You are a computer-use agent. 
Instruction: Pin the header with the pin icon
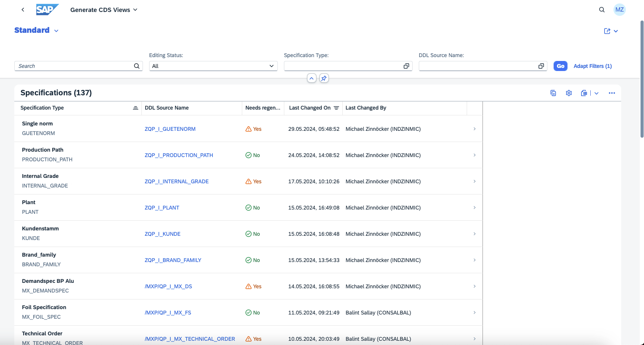pyautogui.click(x=324, y=78)
